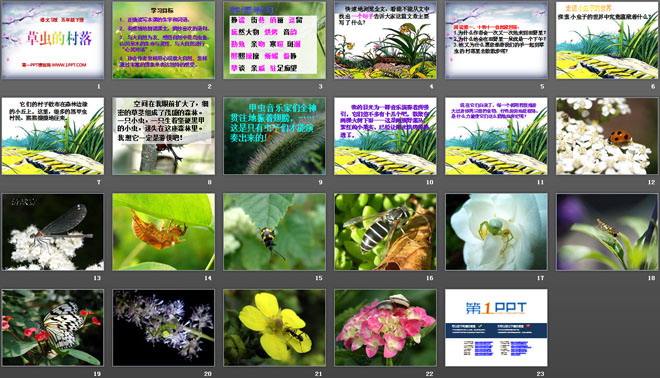Choose slide 12 ladybug on white flowers

coord(607,136)
